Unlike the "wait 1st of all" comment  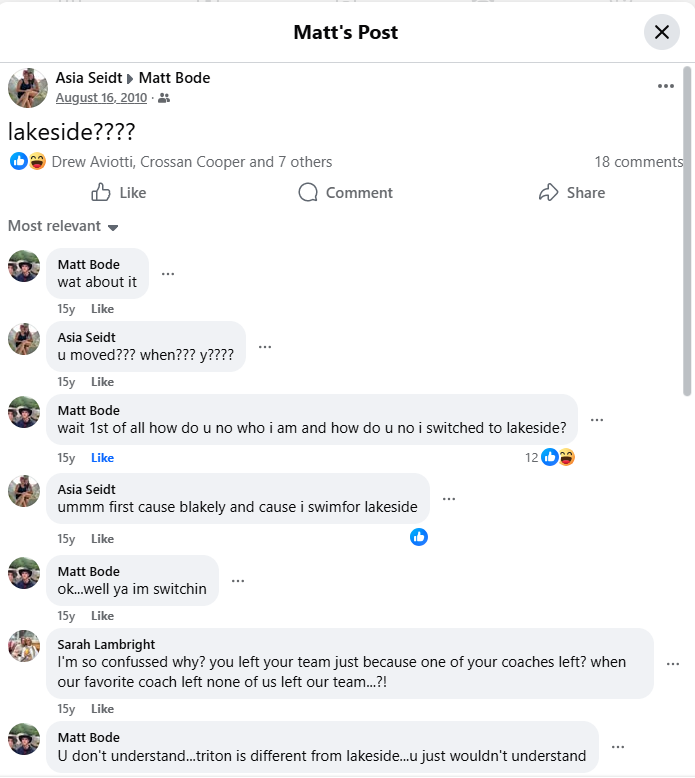click(x=102, y=458)
